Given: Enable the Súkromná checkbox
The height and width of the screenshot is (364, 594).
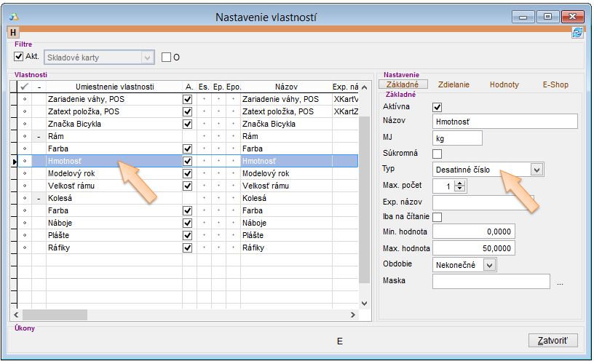Looking at the screenshot, I should coord(437,154).
